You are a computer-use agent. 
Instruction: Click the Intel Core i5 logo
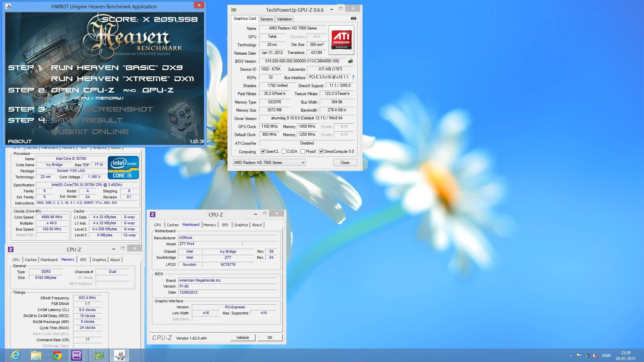pos(123,167)
